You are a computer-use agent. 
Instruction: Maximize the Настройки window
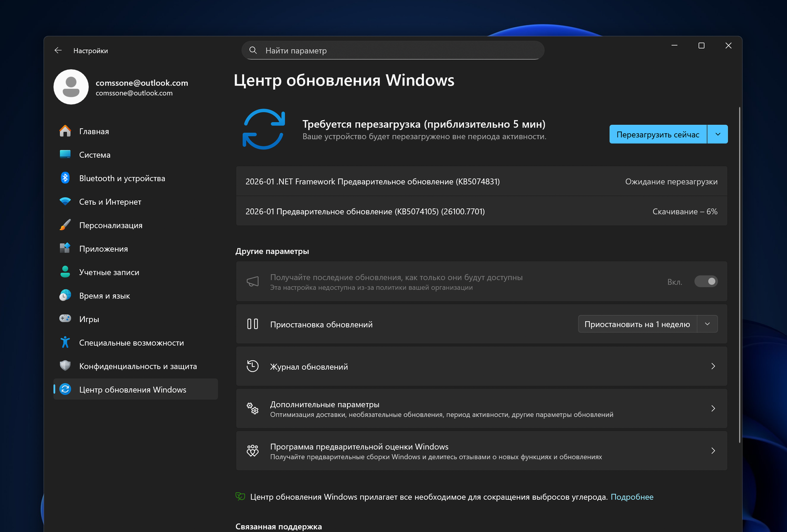click(701, 46)
